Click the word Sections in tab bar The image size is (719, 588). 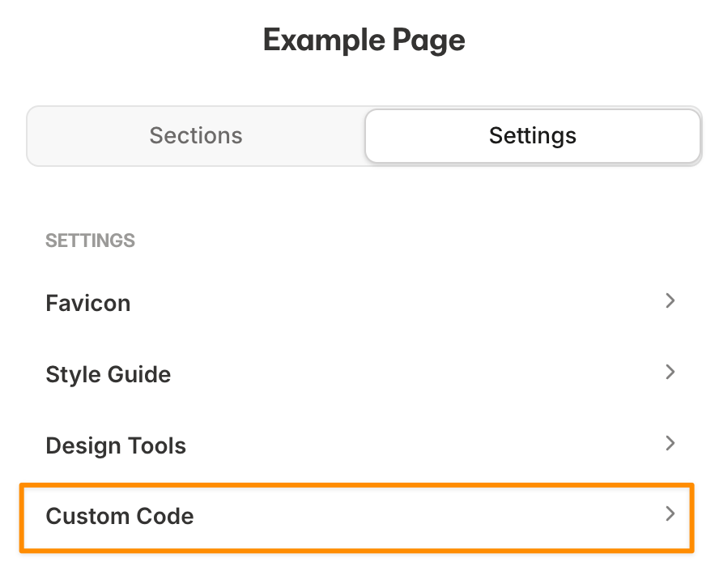196,135
